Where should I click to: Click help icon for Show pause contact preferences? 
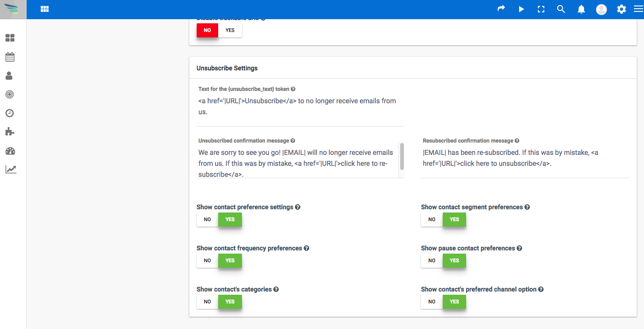[x=519, y=248]
